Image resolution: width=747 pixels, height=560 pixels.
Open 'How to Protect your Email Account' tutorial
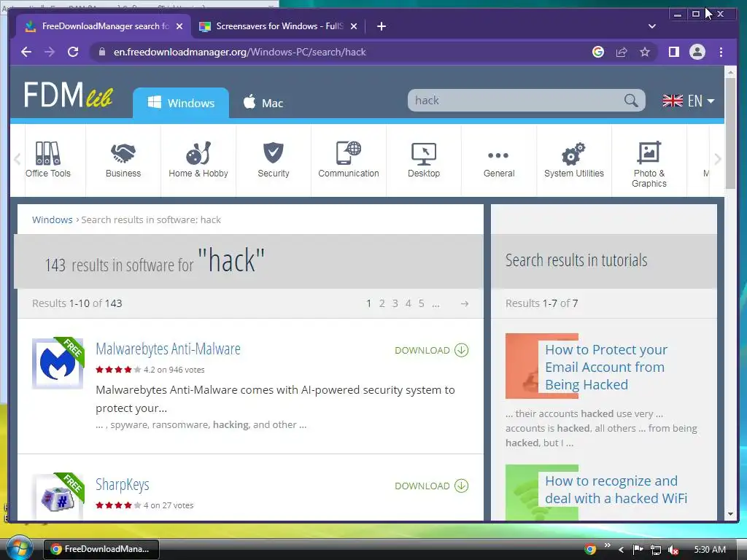(x=606, y=367)
